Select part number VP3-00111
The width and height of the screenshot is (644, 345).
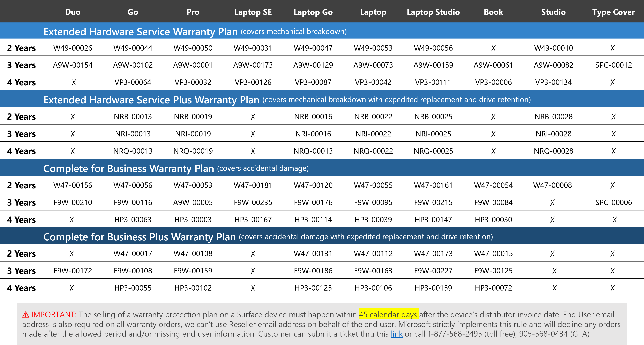pyautogui.click(x=433, y=82)
